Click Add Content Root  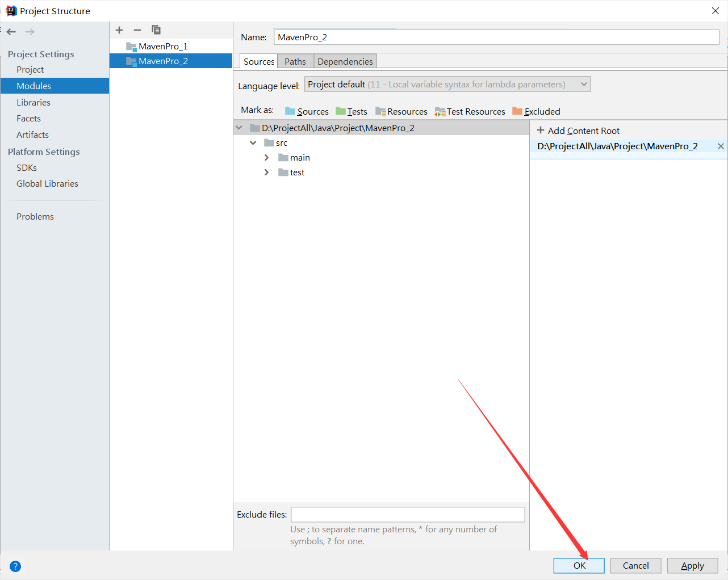[x=578, y=131]
